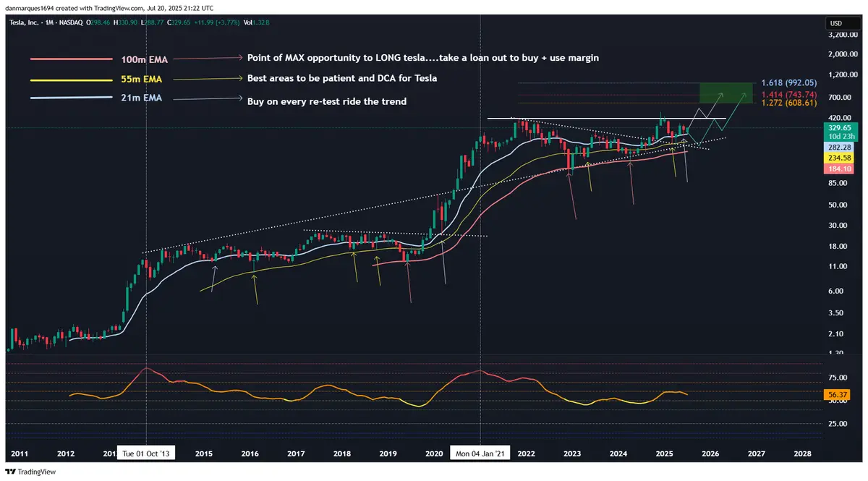Click the 2023 label on time axis
This screenshot has width=868, height=481.
tap(572, 454)
